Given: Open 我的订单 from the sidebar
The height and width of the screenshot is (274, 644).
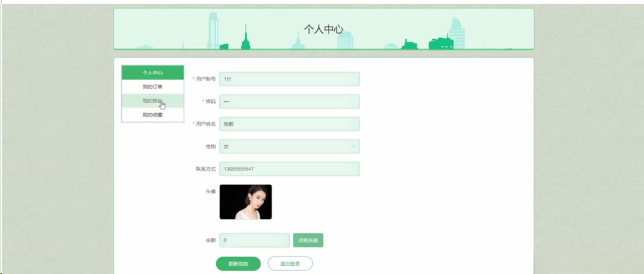Looking at the screenshot, I should pos(153,87).
